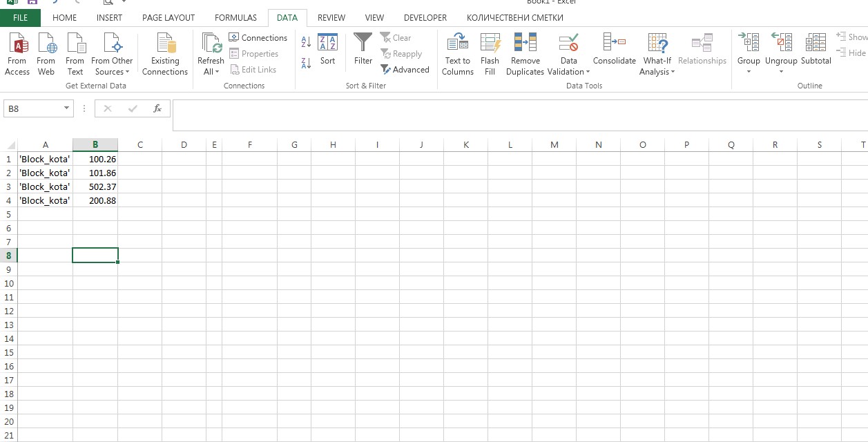
Task: Switch to the DEVELOPER tab
Action: tap(425, 18)
